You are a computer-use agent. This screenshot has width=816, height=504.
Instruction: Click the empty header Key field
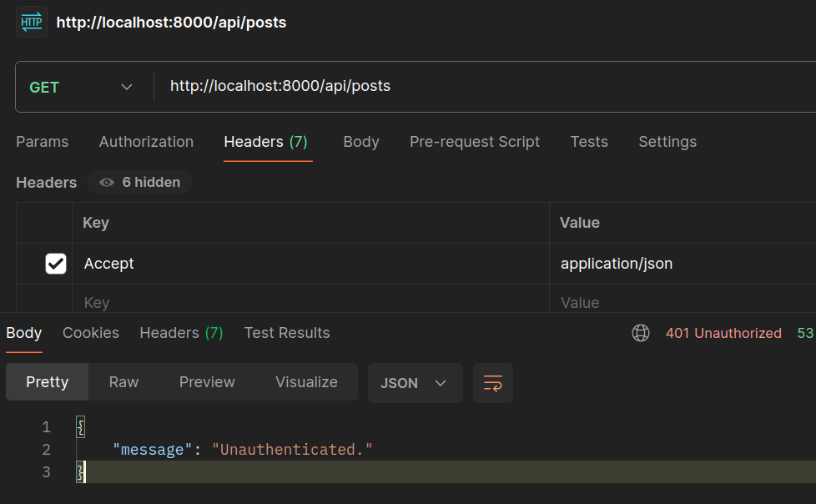tap(309, 302)
